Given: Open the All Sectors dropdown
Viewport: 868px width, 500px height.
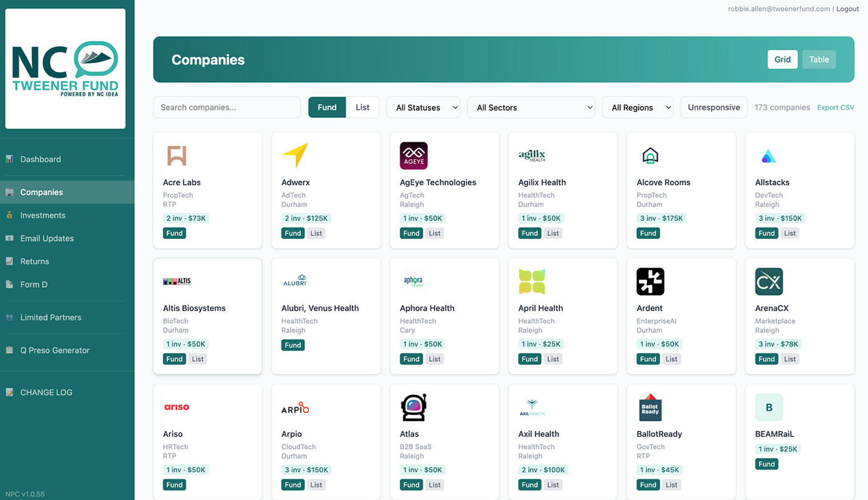Looking at the screenshot, I should click(531, 107).
